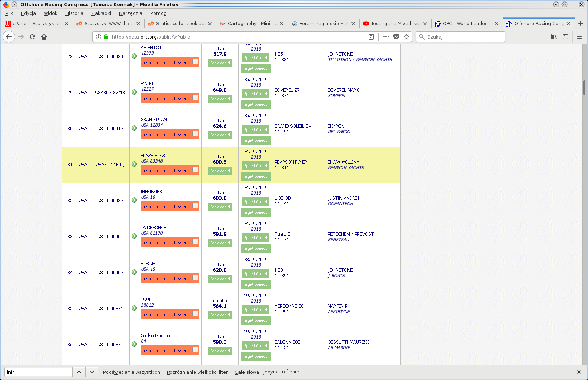Viewport: 588px width, 380px height.
Task: Open the Zakładki menu
Action: [x=101, y=13]
